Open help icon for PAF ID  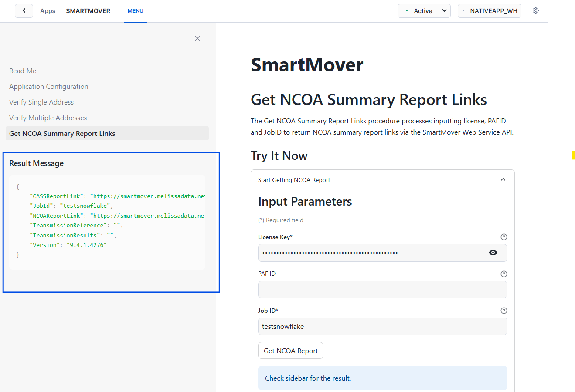click(504, 274)
